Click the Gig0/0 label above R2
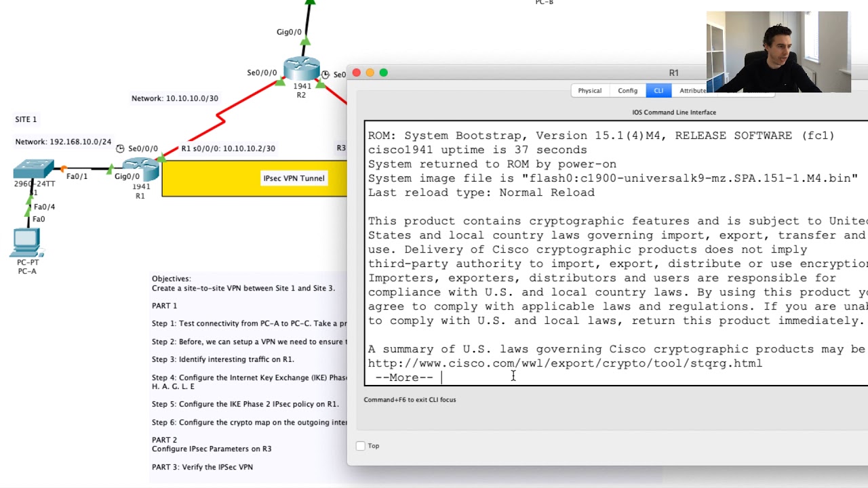The height and width of the screenshot is (488, 868). pos(289,32)
